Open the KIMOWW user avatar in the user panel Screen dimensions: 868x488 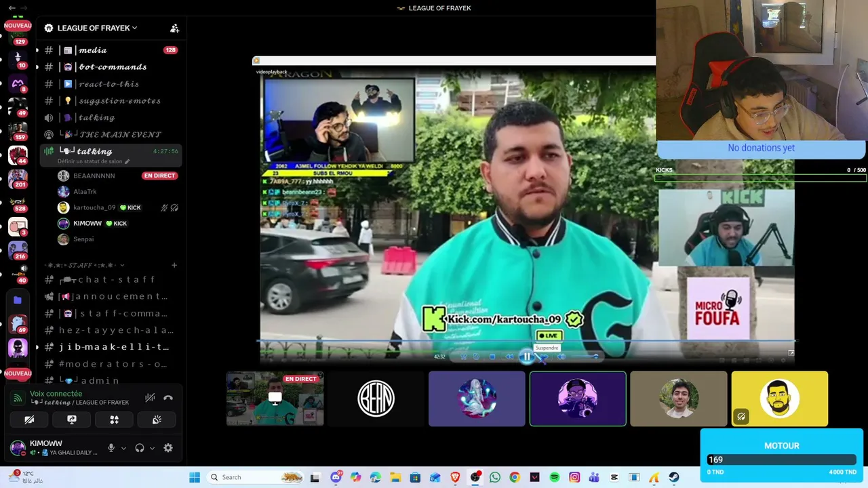pos(18,448)
